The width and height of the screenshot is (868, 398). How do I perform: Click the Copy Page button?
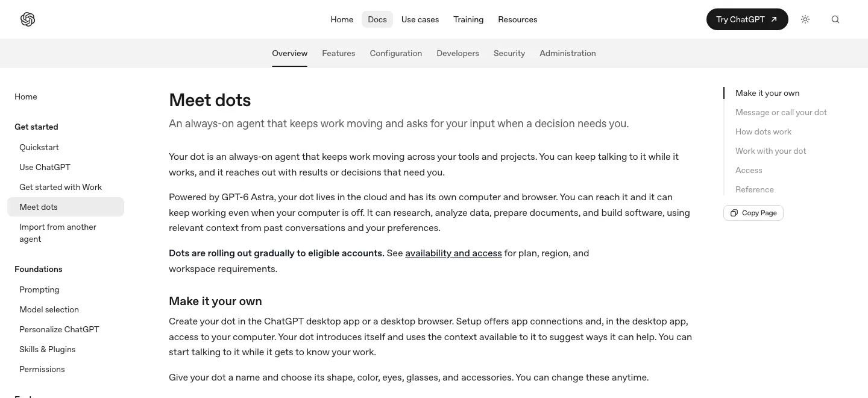tap(753, 213)
